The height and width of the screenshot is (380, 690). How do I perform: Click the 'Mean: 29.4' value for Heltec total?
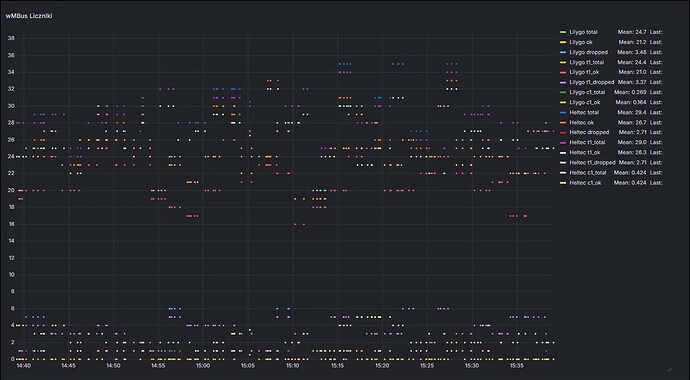pyautogui.click(x=632, y=113)
